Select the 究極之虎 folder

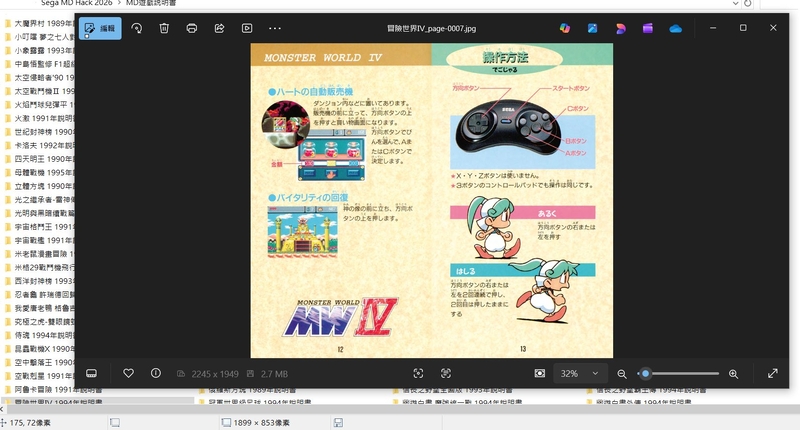pos(40,322)
